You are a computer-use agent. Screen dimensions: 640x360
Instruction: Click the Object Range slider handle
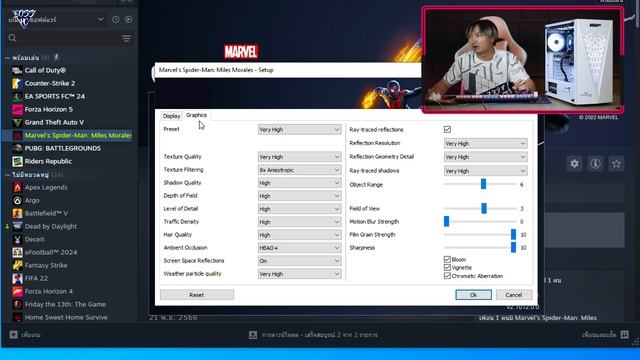(x=483, y=184)
